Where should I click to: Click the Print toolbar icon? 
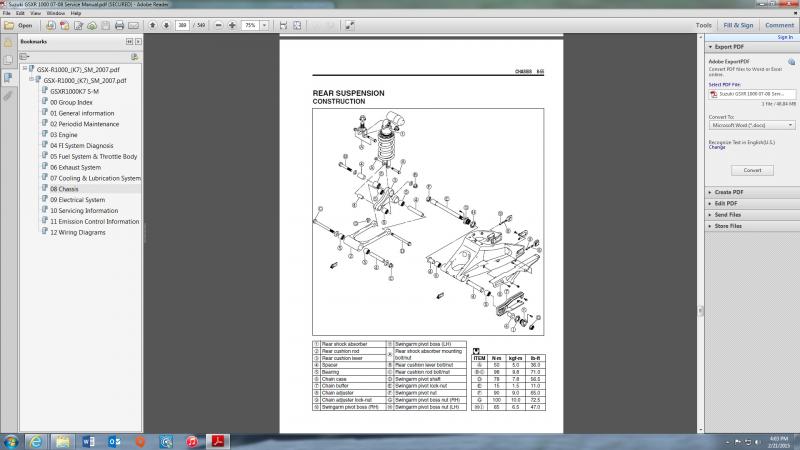(x=119, y=25)
